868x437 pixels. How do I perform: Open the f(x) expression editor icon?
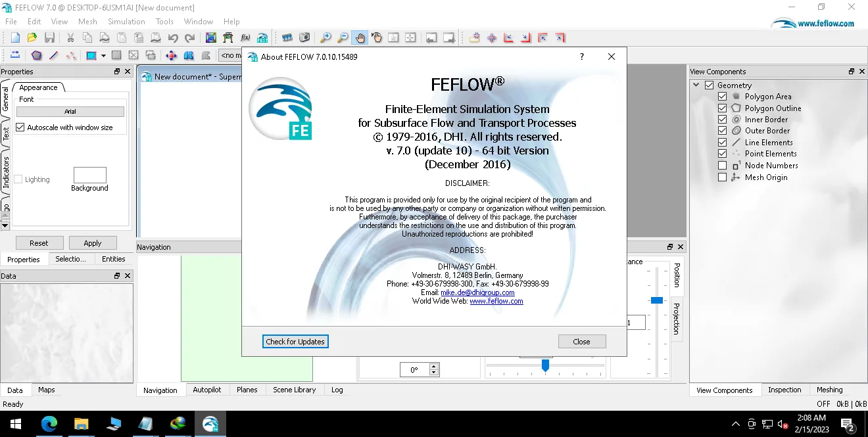point(245,38)
